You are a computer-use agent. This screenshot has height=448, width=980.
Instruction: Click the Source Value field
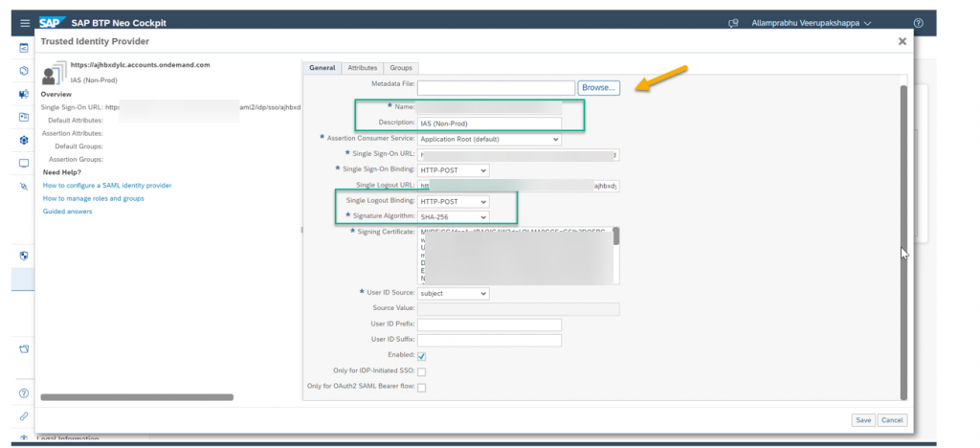tap(518, 308)
